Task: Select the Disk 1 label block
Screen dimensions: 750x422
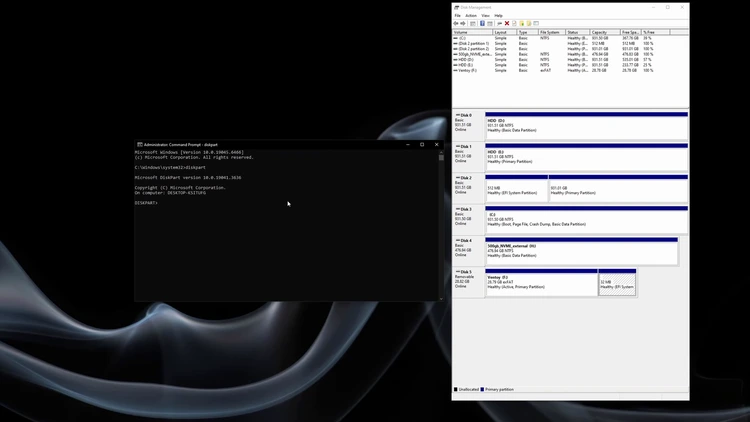Action: tap(468, 156)
